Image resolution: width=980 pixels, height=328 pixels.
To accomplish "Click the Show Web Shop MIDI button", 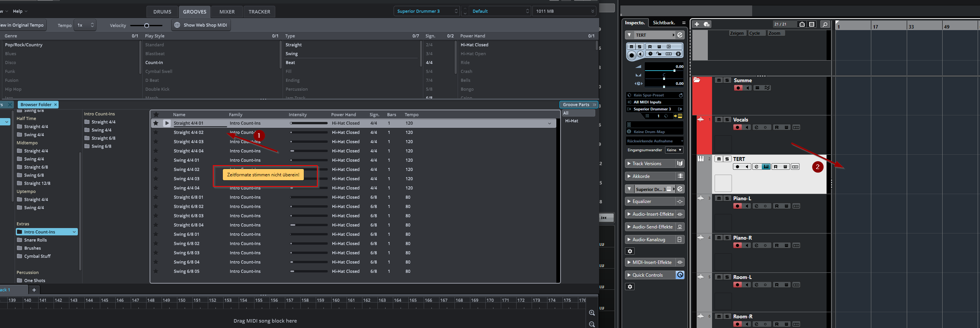I will coord(201,25).
